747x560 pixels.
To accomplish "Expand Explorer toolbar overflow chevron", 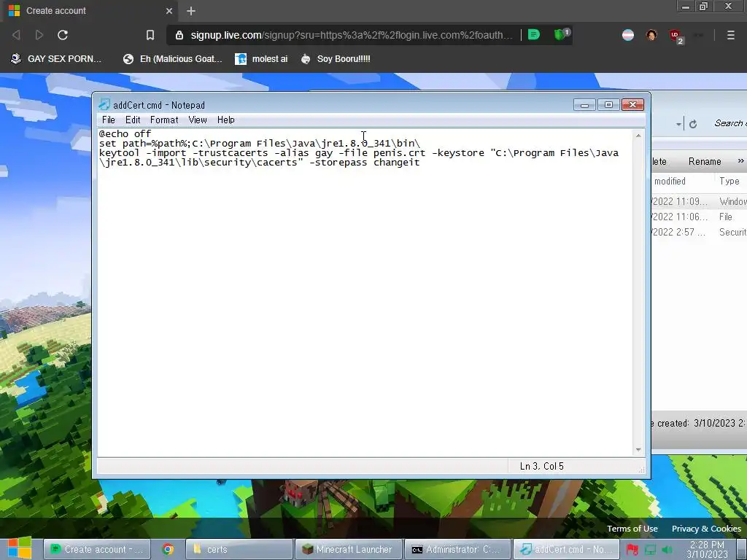I will click(740, 161).
